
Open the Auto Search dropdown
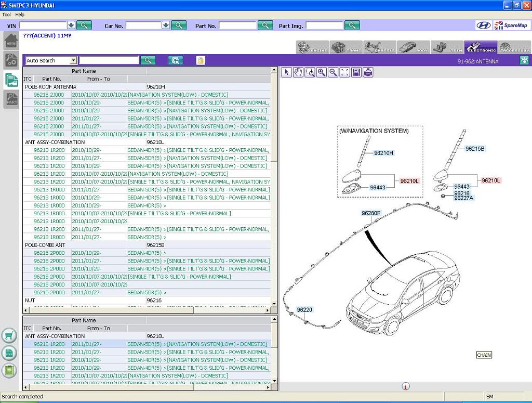73,61
